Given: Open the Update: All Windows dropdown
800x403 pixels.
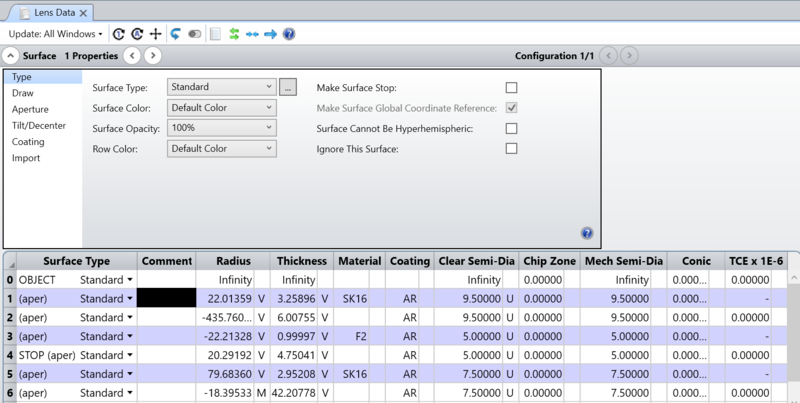Looking at the screenshot, I should 55,34.
